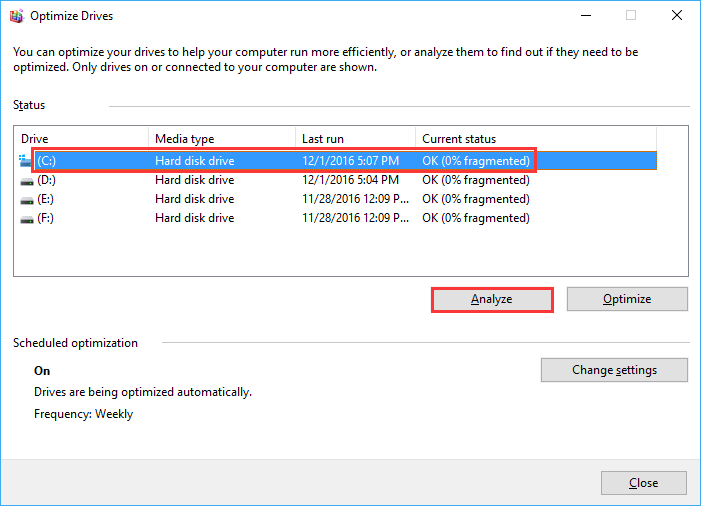Click the D: drive icon
Viewport: 701px width, 506px height.
click(27, 181)
